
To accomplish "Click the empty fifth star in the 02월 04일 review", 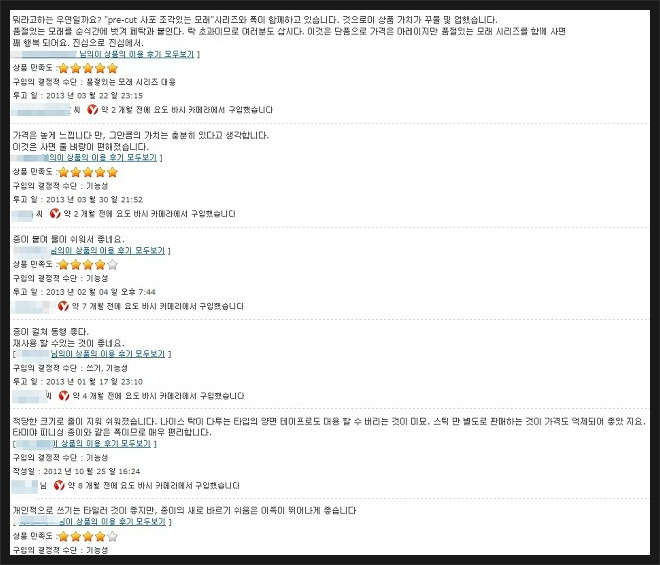I will point(112,265).
